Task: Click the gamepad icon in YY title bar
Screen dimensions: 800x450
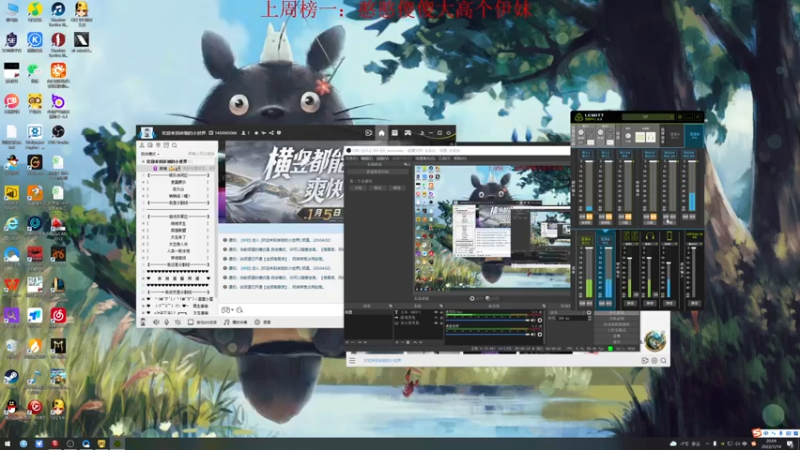Action: click(x=408, y=133)
